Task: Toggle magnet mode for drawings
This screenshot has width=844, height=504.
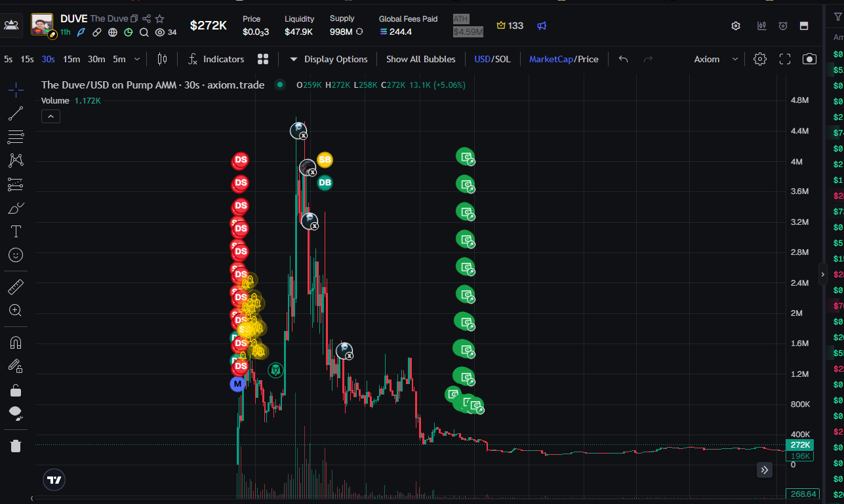Action: coord(16,342)
